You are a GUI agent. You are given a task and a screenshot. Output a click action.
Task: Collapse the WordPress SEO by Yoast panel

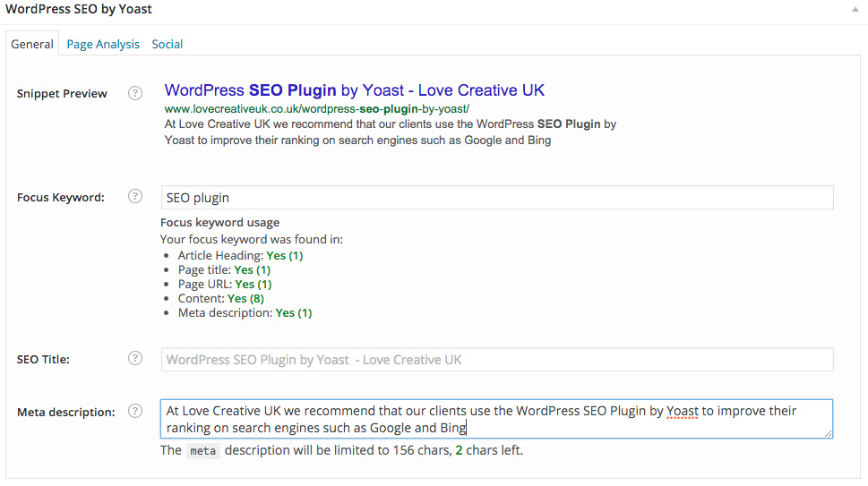tap(855, 9)
